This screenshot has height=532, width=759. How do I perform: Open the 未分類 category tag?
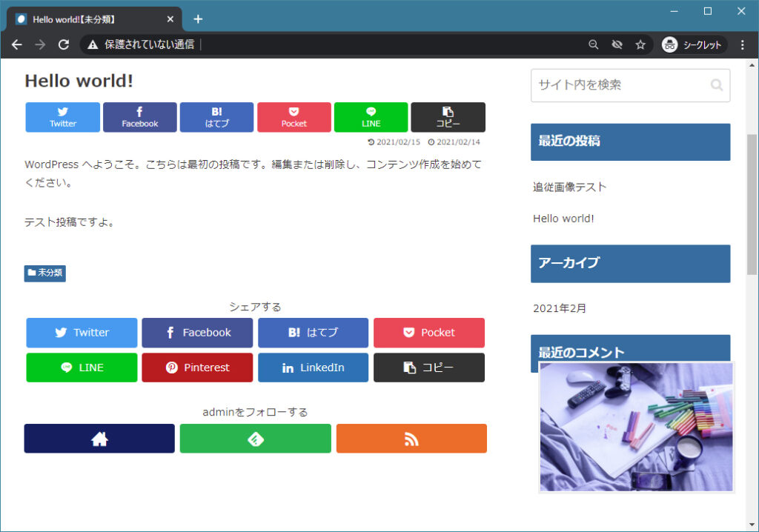tap(45, 273)
